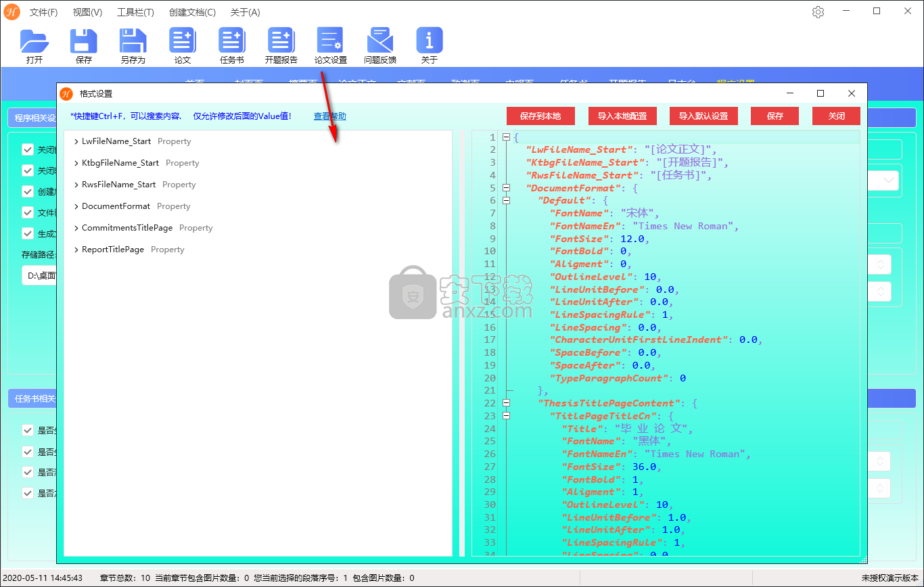Toggle the 创建 checkbox in the main window
The height and width of the screenshot is (587, 924).
tap(28, 191)
